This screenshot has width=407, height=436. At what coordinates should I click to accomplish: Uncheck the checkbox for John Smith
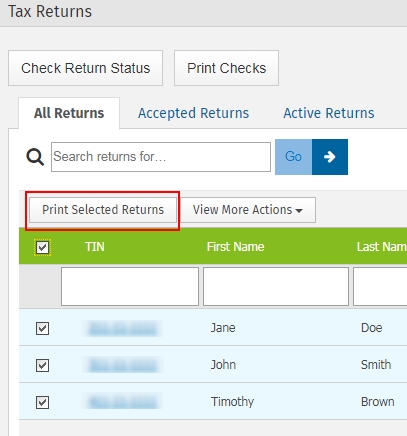(x=42, y=365)
